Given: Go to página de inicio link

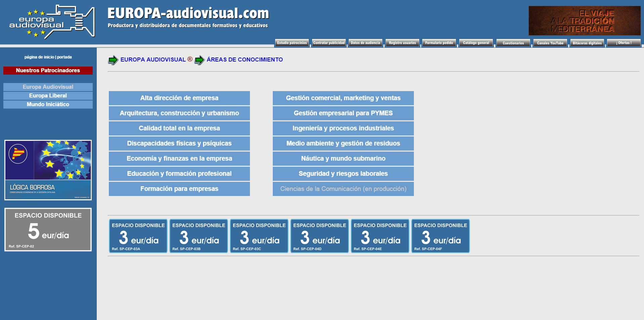Looking at the screenshot, I should point(39,57).
